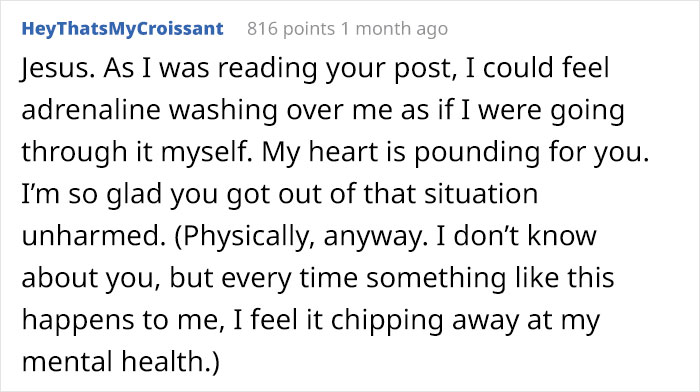Viewport: 700px width, 392px height.
Task: Click the 816 points score text
Action: pos(291,29)
